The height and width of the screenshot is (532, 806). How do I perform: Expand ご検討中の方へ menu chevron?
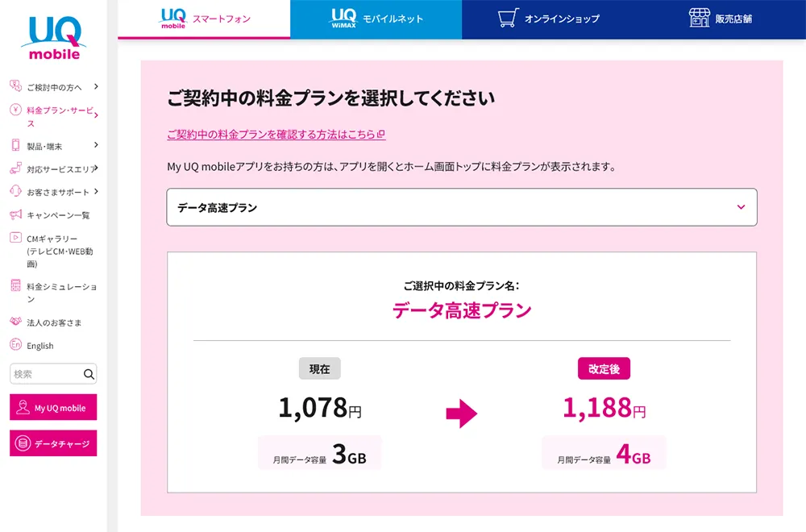96,86
